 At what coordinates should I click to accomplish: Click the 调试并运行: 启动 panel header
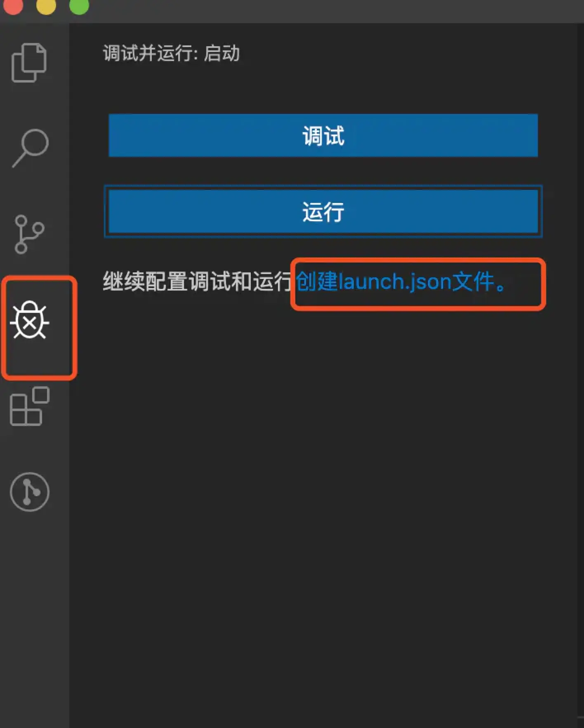(x=171, y=53)
